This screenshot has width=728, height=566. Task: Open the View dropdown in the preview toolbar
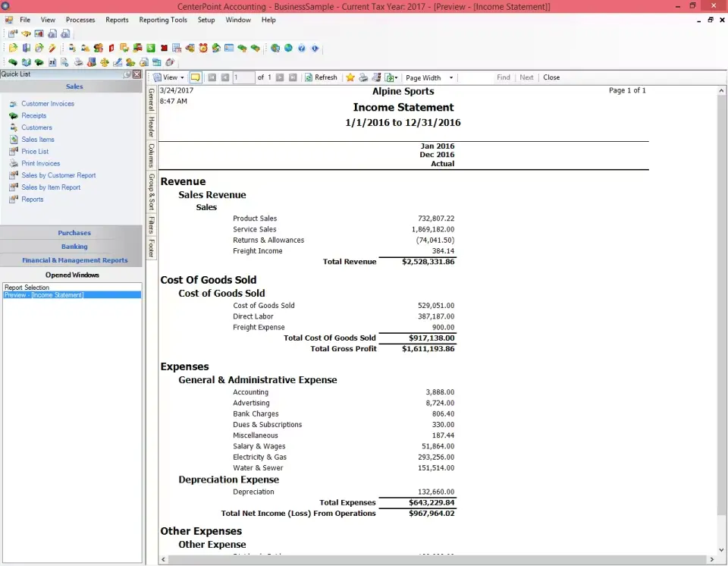tap(180, 77)
